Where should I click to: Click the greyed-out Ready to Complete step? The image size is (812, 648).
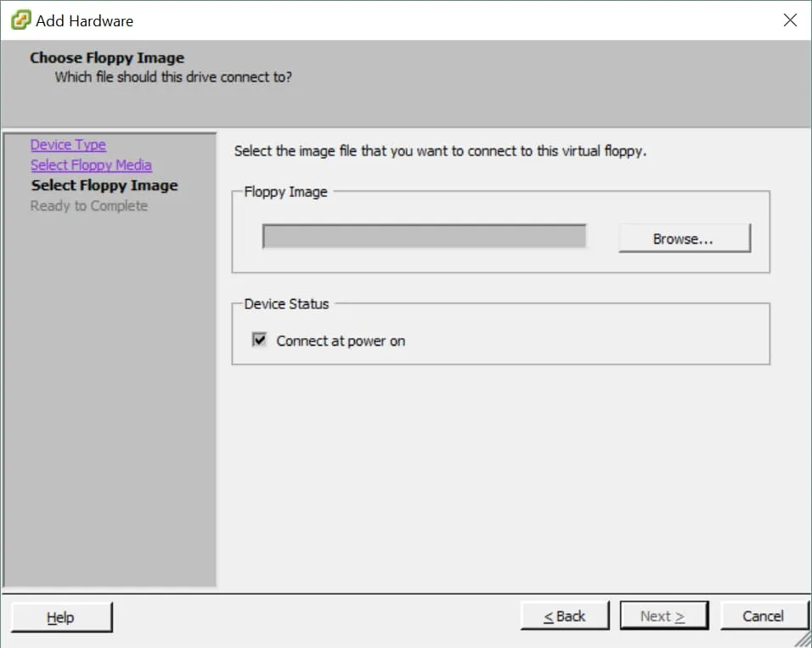(89, 206)
